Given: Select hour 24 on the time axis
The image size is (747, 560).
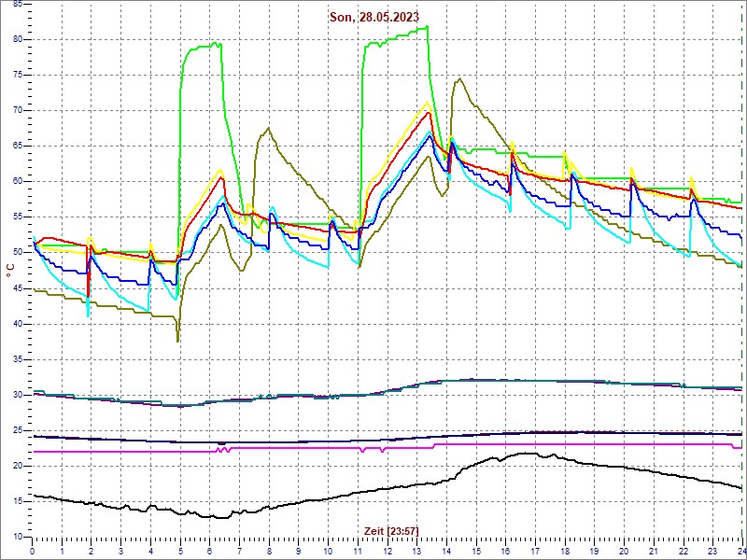Looking at the screenshot, I should point(740,550).
